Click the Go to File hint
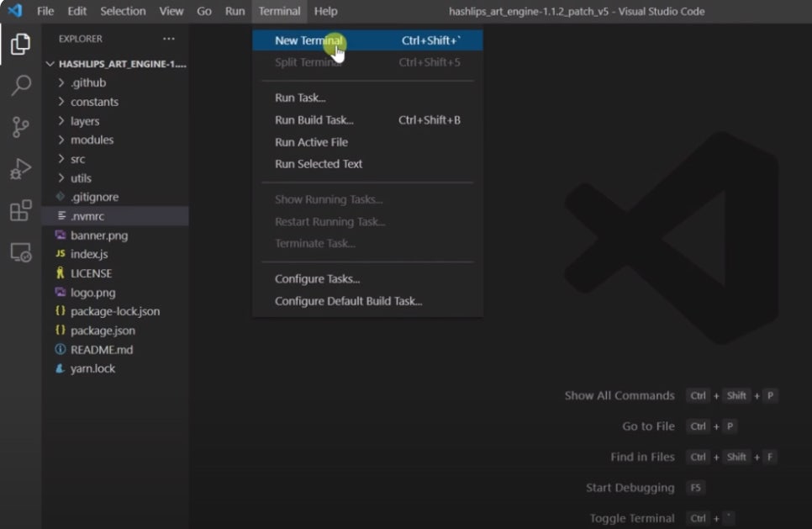This screenshot has width=812, height=529. 648,426
